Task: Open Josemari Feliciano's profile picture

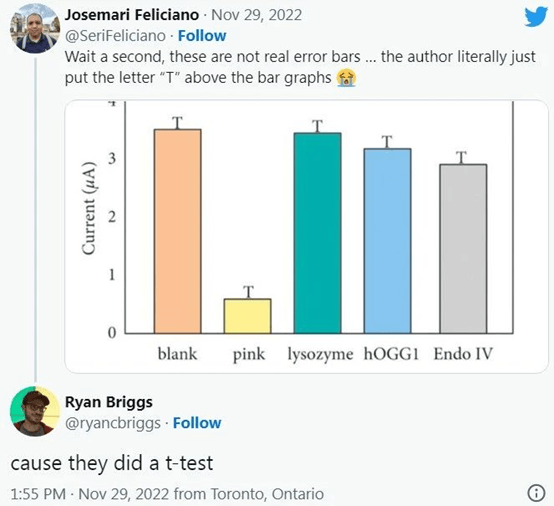Action: pyautogui.click(x=35, y=28)
